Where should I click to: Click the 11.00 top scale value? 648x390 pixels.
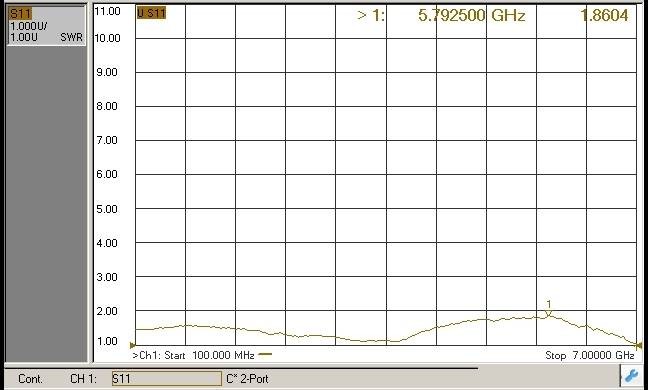(x=107, y=11)
